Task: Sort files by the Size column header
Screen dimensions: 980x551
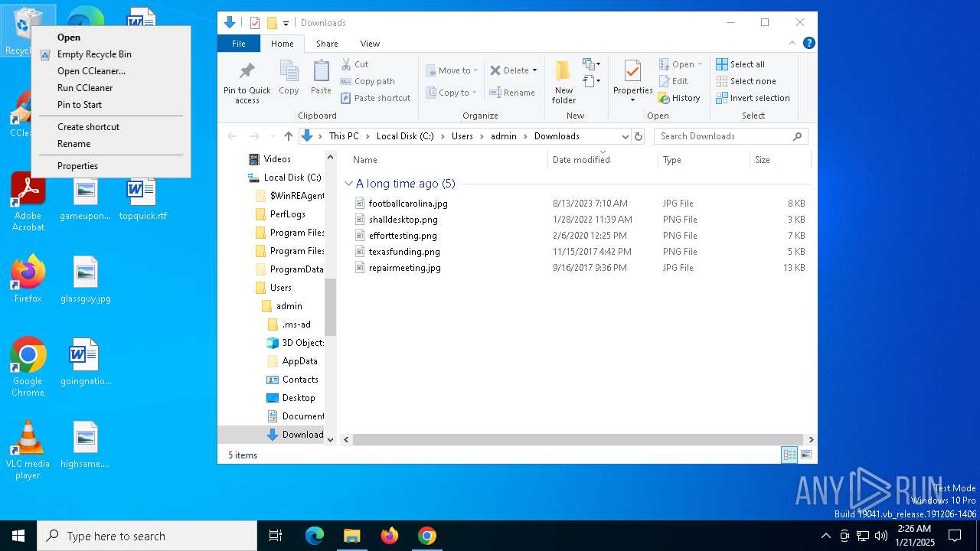Action: point(779,160)
